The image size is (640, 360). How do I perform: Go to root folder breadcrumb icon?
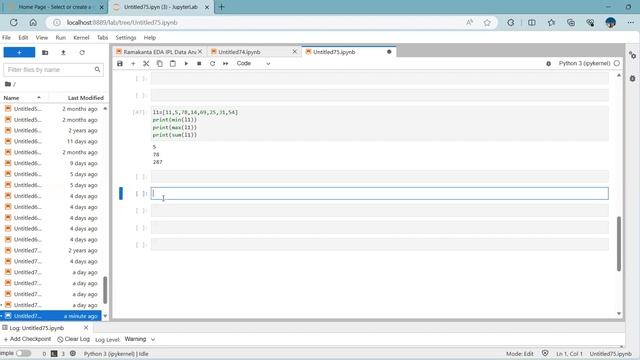pyautogui.click(x=8, y=84)
